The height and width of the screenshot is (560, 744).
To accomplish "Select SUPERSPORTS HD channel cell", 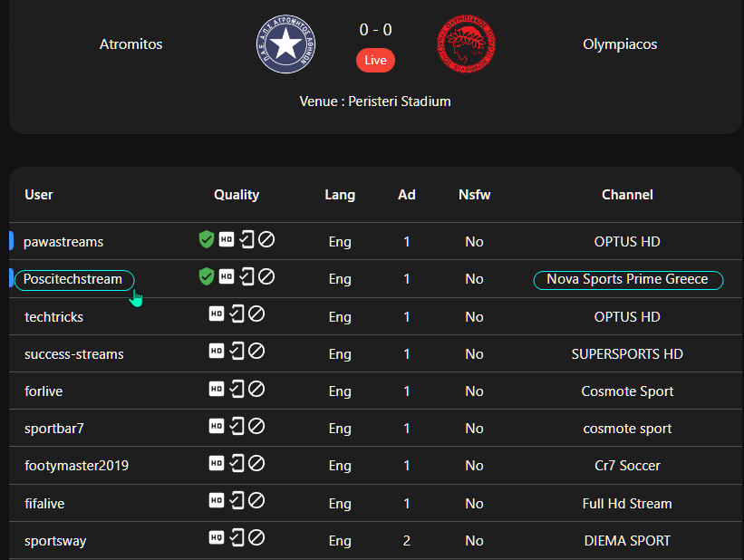I will 627,354.
